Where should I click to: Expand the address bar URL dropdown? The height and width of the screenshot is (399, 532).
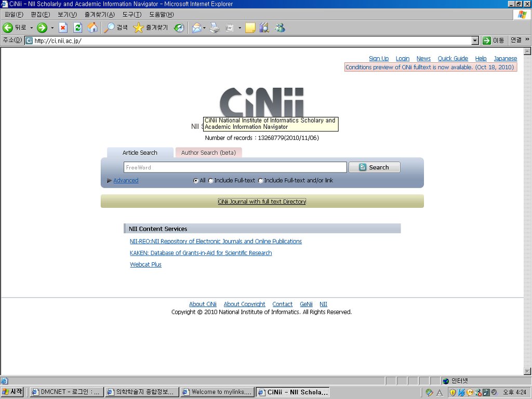pos(475,41)
